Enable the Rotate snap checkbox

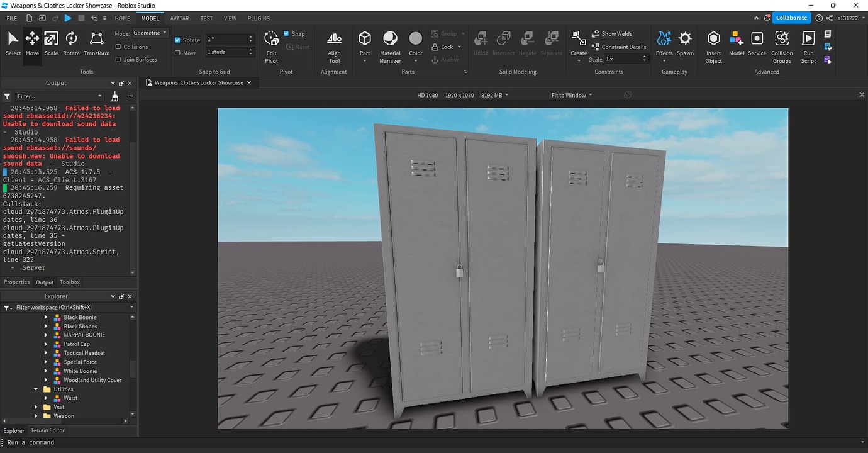click(178, 39)
